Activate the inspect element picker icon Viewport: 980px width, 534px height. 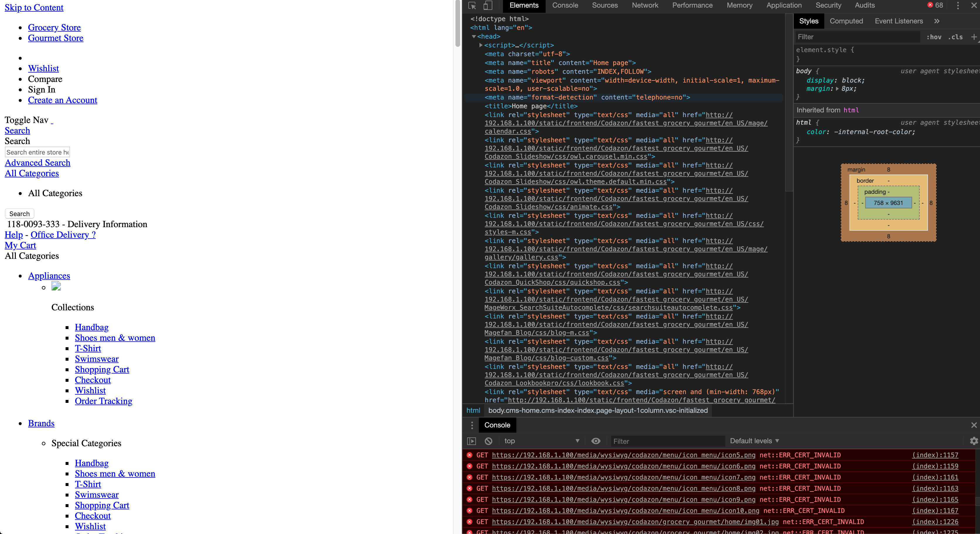pos(472,5)
